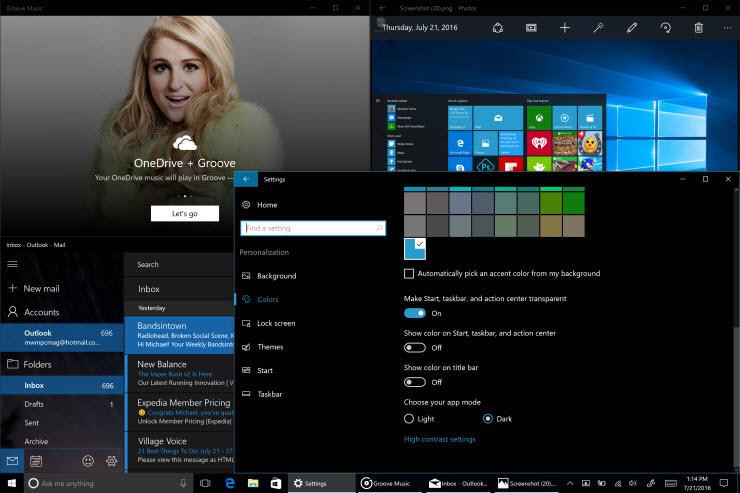Enable Show color on title bar

(x=415, y=382)
